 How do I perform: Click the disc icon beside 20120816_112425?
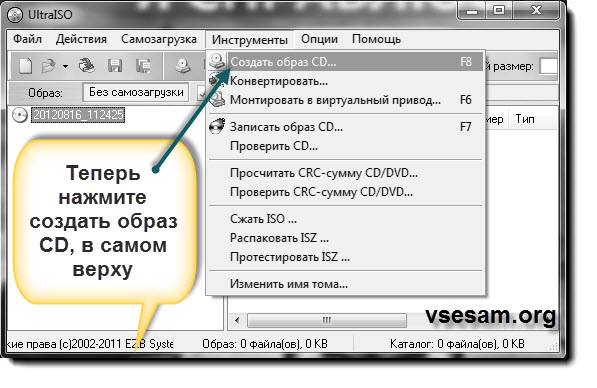20,115
